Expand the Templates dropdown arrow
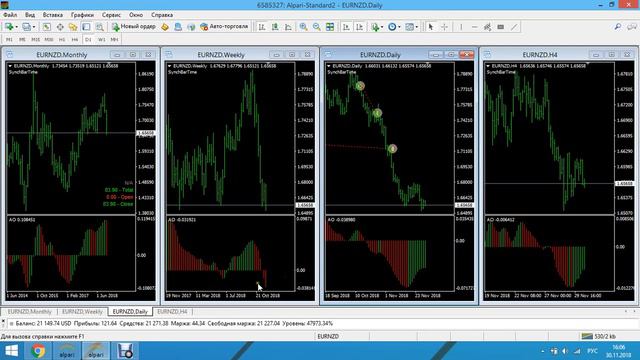Viewport: 640px width, 360px height. 417,27
